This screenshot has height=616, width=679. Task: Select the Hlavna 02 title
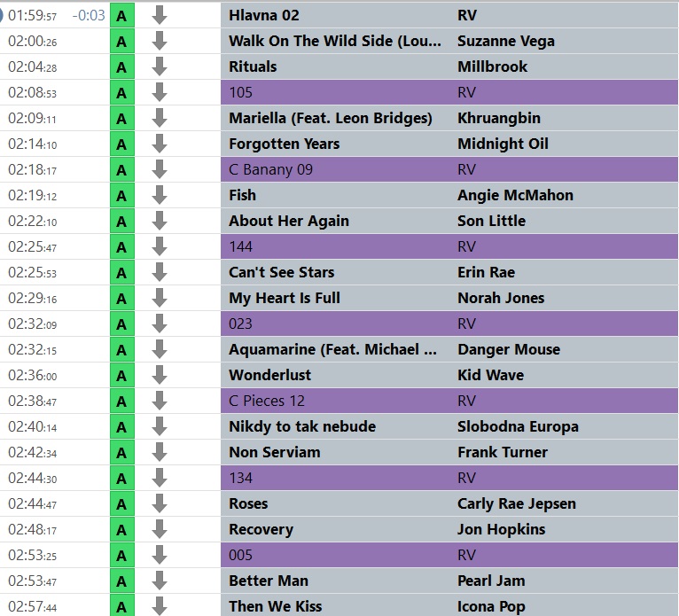pyautogui.click(x=264, y=16)
